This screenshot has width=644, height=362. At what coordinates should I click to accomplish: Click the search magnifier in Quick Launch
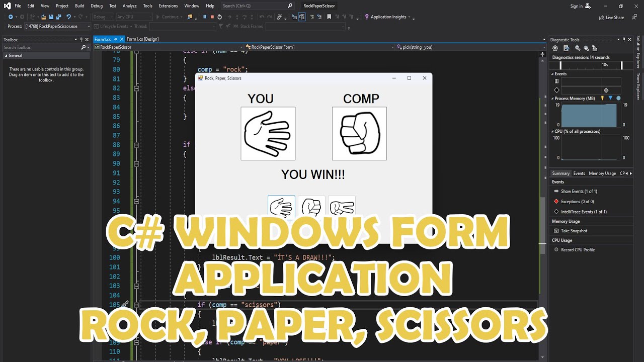tap(290, 6)
